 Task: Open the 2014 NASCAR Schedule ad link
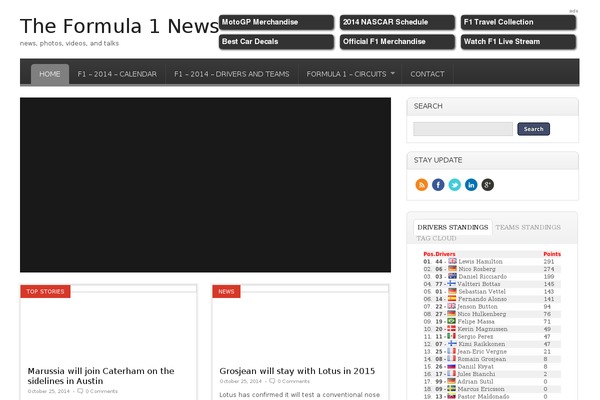397,22
